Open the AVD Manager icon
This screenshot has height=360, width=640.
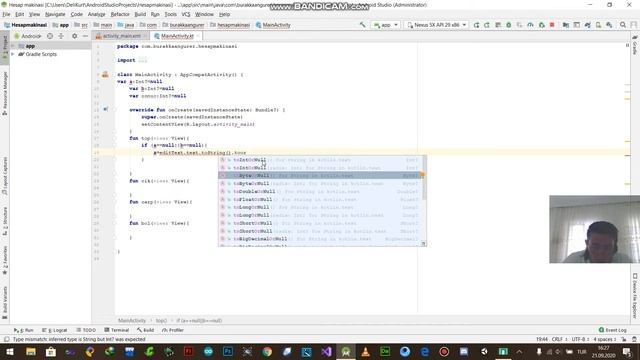click(598, 25)
